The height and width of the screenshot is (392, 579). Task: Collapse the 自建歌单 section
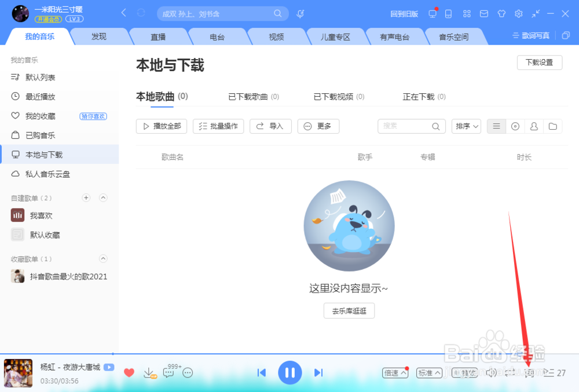coord(104,198)
